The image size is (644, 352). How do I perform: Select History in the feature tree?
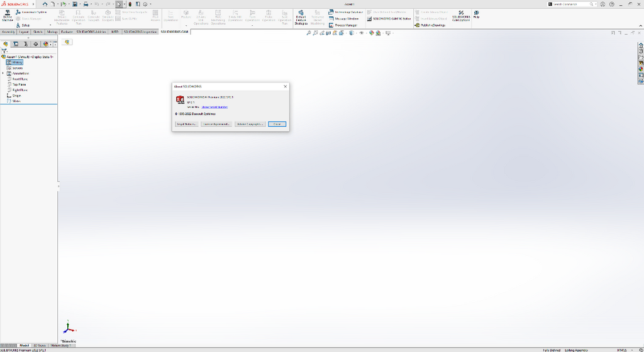[15, 62]
